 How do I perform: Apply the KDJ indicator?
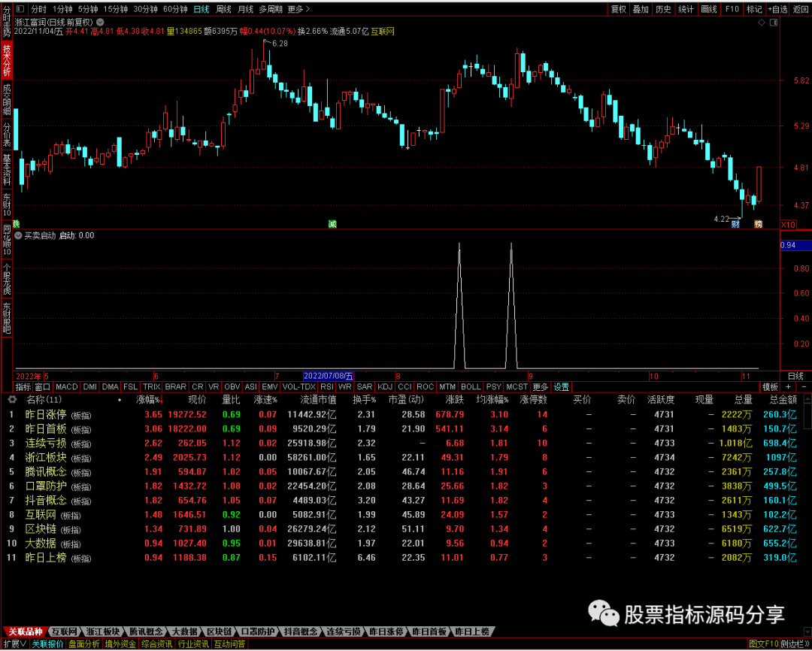tap(385, 387)
